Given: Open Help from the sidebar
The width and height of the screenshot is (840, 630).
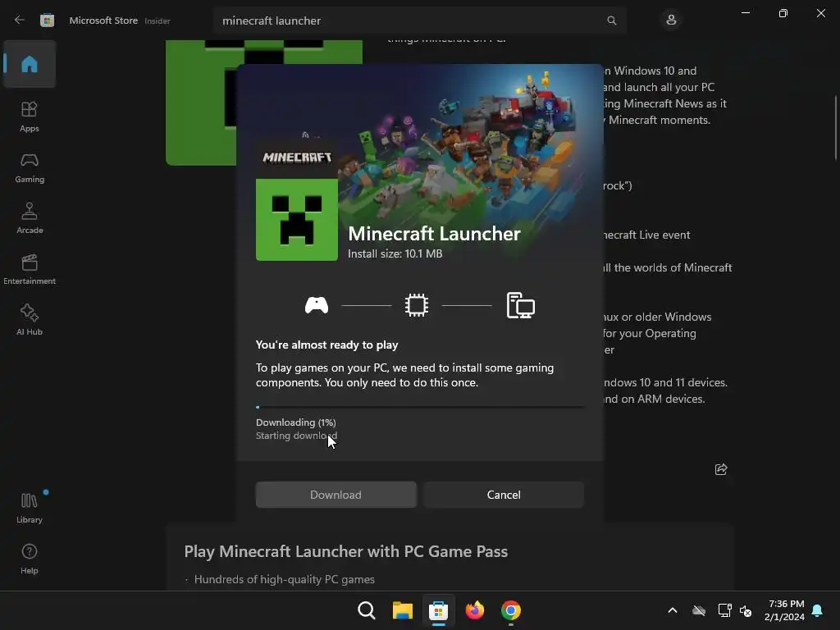Looking at the screenshot, I should click(30, 559).
